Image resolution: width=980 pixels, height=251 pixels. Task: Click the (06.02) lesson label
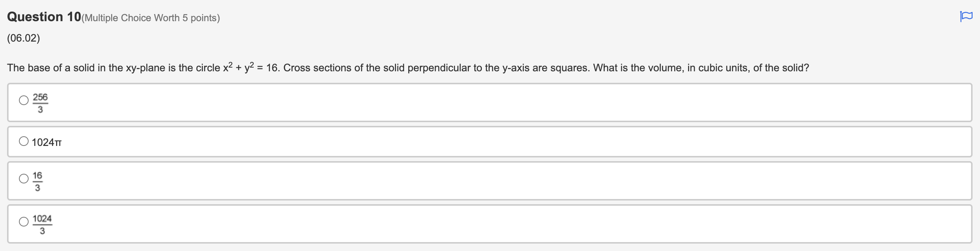[x=23, y=38]
